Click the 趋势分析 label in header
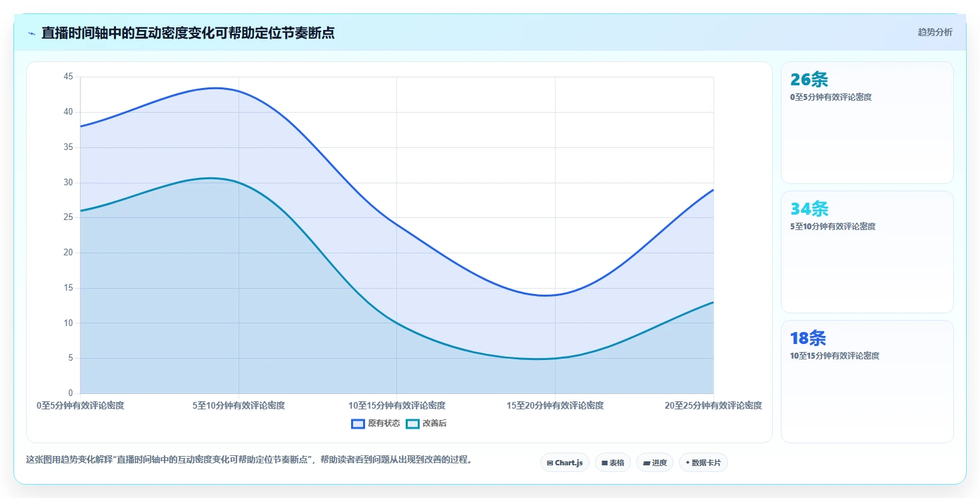Viewport: 980px width, 498px height. (x=935, y=32)
